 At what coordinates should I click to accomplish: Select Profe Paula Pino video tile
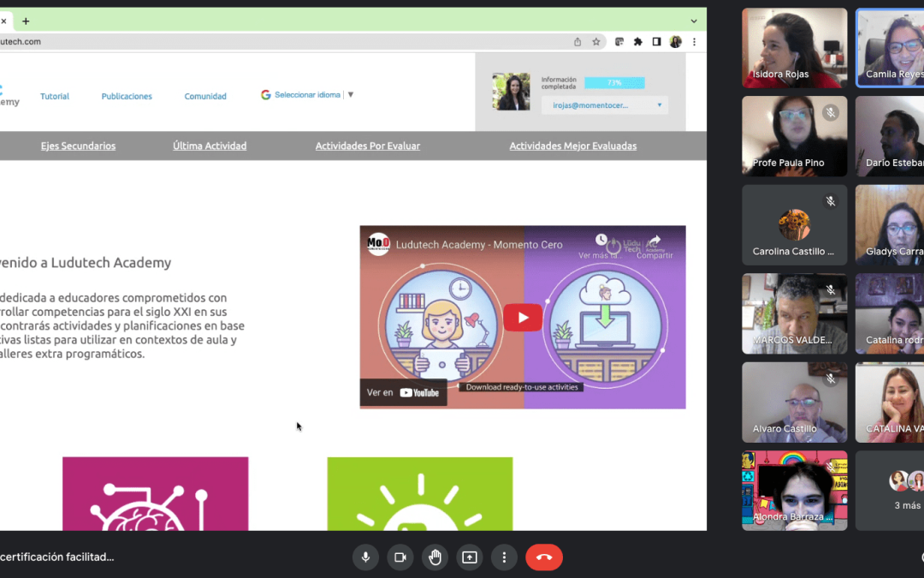point(794,136)
